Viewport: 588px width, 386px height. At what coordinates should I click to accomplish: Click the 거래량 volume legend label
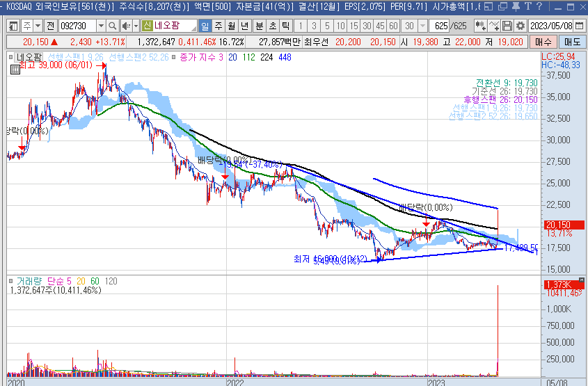click(x=29, y=281)
